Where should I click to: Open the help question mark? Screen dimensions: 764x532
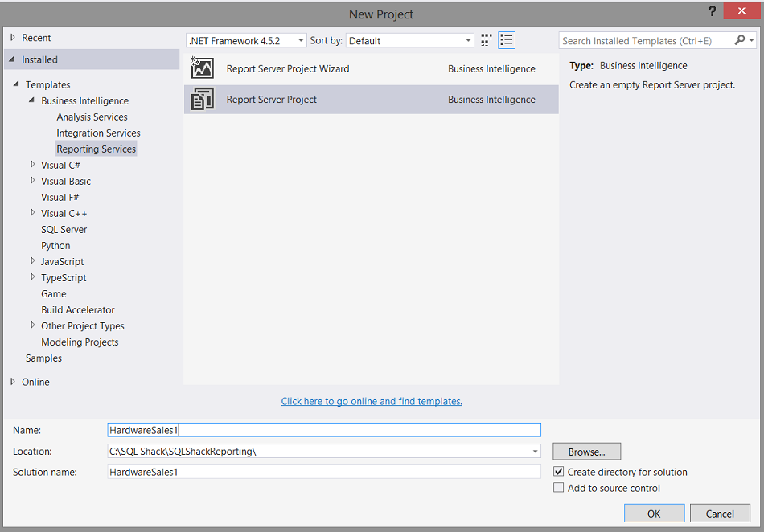(712, 12)
